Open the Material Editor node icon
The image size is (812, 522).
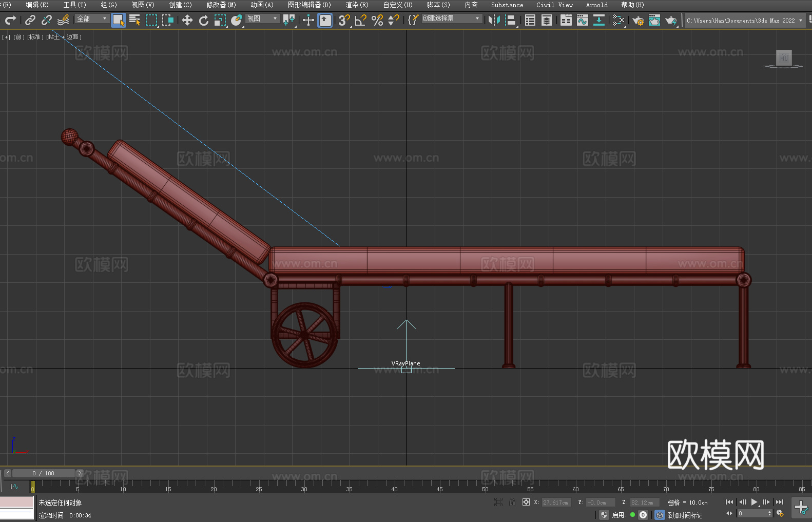[618, 20]
